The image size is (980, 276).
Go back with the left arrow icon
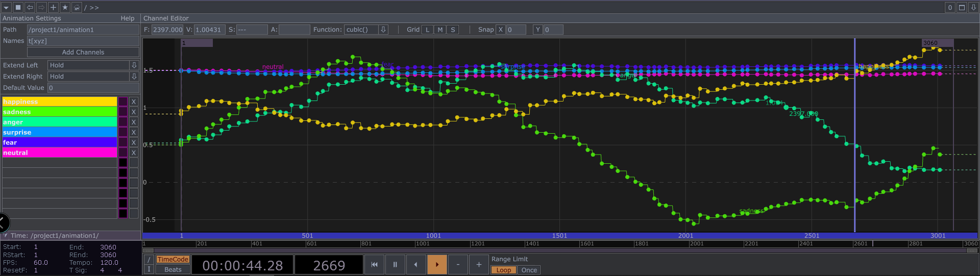[x=30, y=7]
